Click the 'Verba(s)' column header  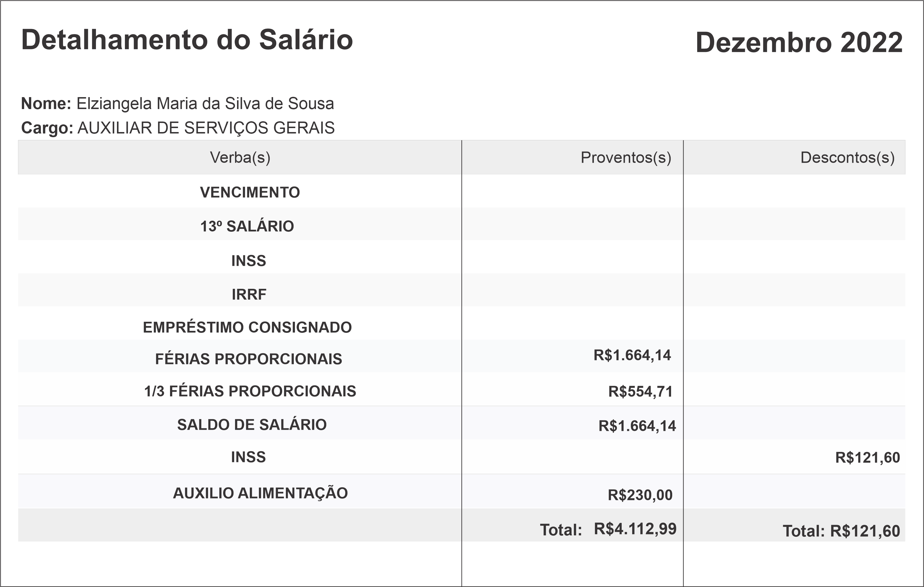click(x=240, y=157)
